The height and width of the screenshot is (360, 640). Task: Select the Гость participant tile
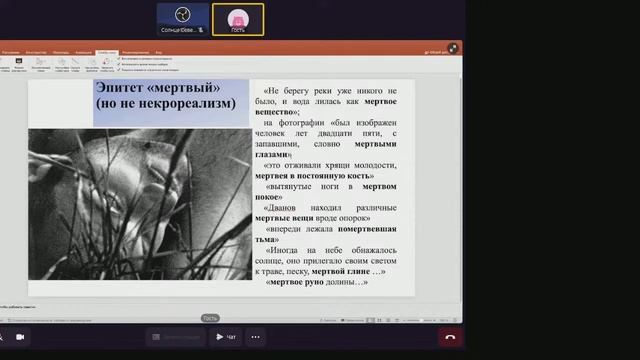pyautogui.click(x=238, y=20)
